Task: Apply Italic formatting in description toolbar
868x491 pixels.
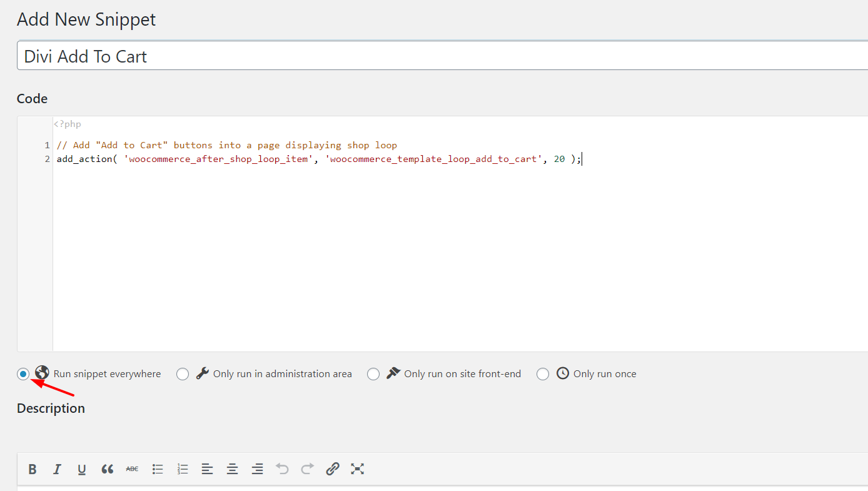Action: click(x=57, y=468)
